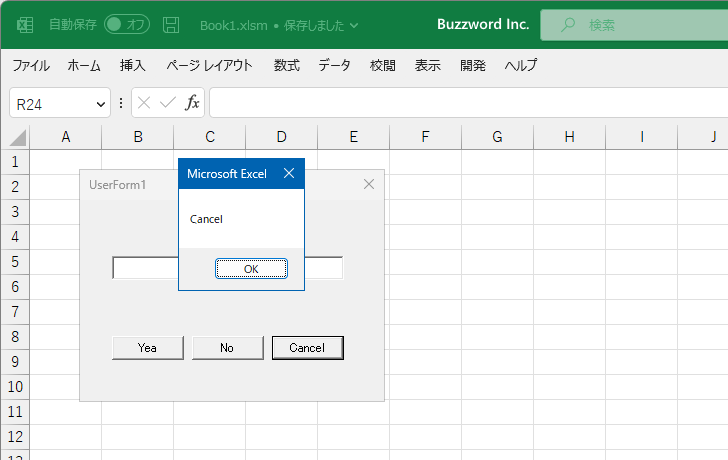Click OK in the Microsoft Excel message box
728x460 pixels.
pyautogui.click(x=251, y=269)
